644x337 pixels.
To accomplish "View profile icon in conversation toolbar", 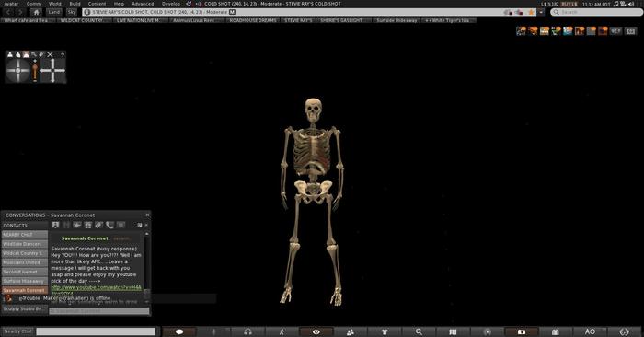I will [x=55, y=225].
